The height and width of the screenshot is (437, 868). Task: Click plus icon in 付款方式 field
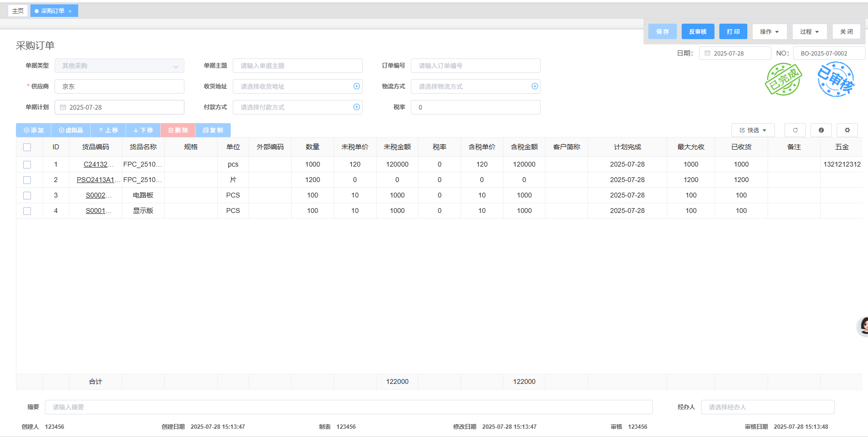[x=356, y=107]
